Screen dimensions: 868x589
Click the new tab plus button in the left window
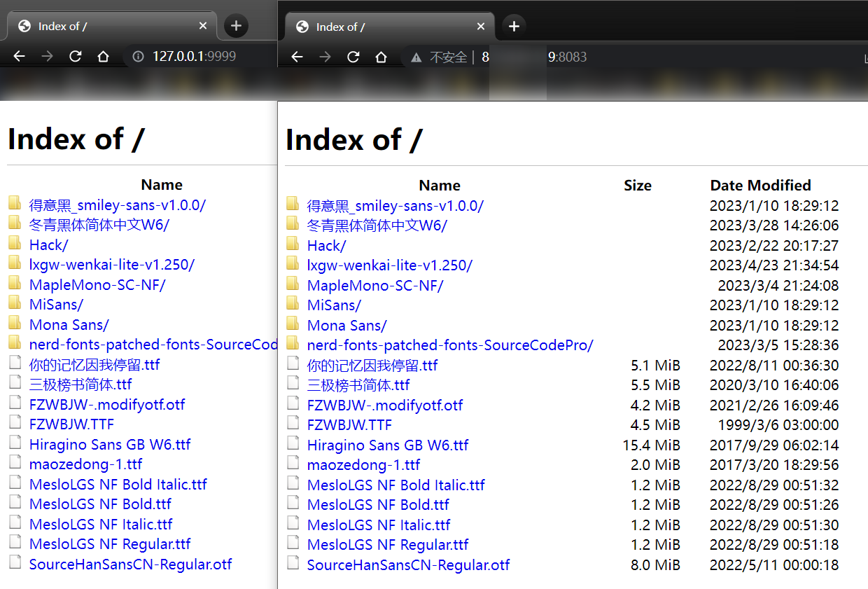[236, 27]
